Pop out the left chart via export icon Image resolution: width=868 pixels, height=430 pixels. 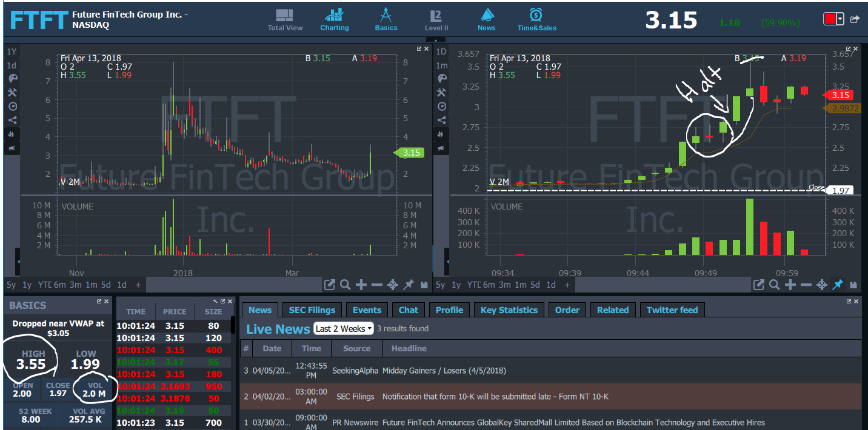(x=330, y=285)
